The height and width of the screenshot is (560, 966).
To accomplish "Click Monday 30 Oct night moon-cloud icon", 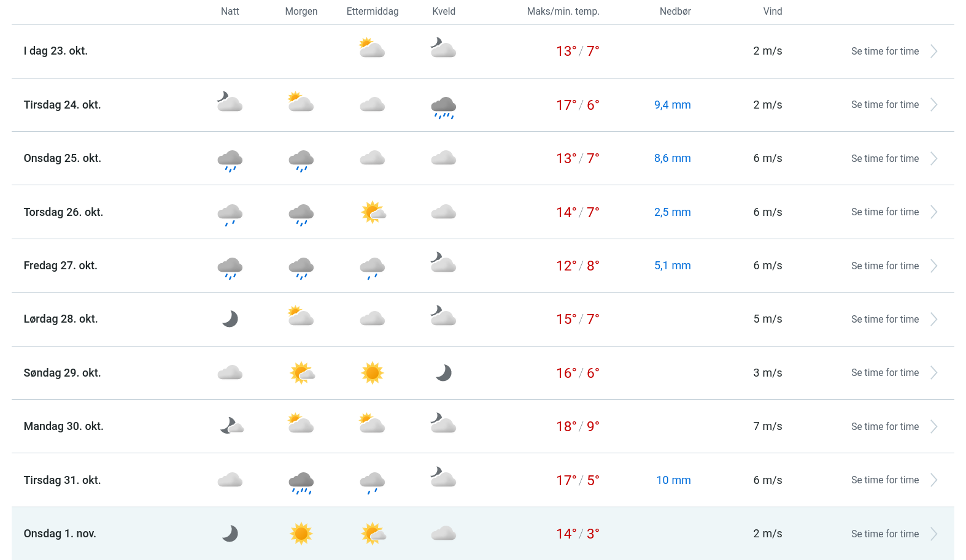I will [231, 426].
